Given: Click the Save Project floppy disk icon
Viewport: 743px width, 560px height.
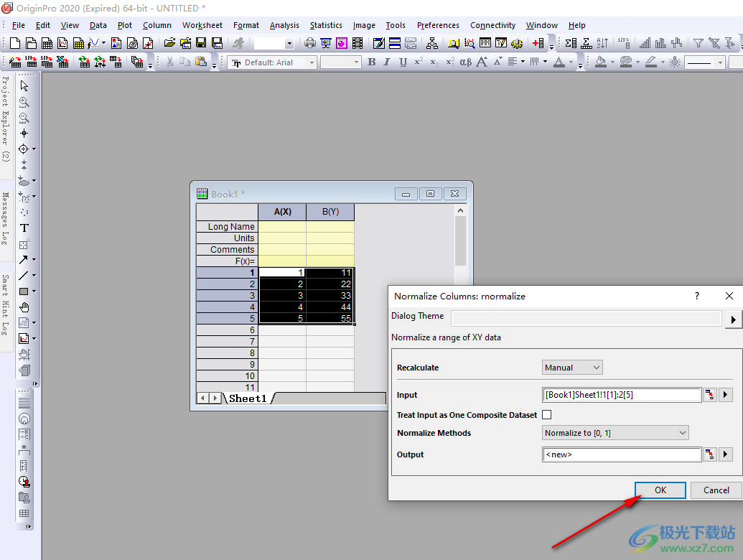Looking at the screenshot, I should (201, 44).
